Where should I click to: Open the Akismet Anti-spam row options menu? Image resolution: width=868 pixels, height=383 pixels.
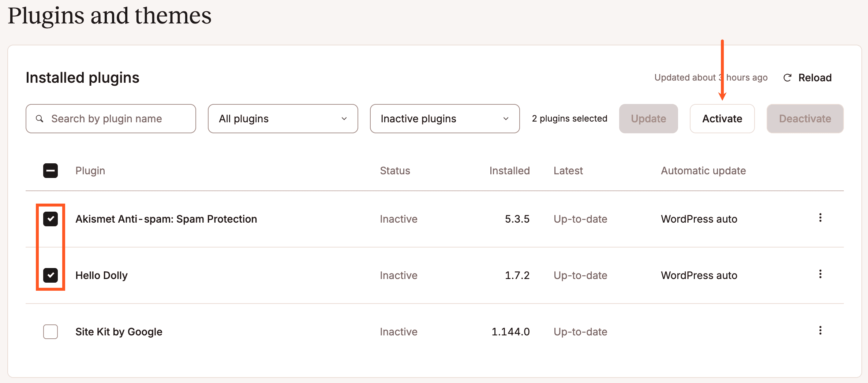pos(820,218)
